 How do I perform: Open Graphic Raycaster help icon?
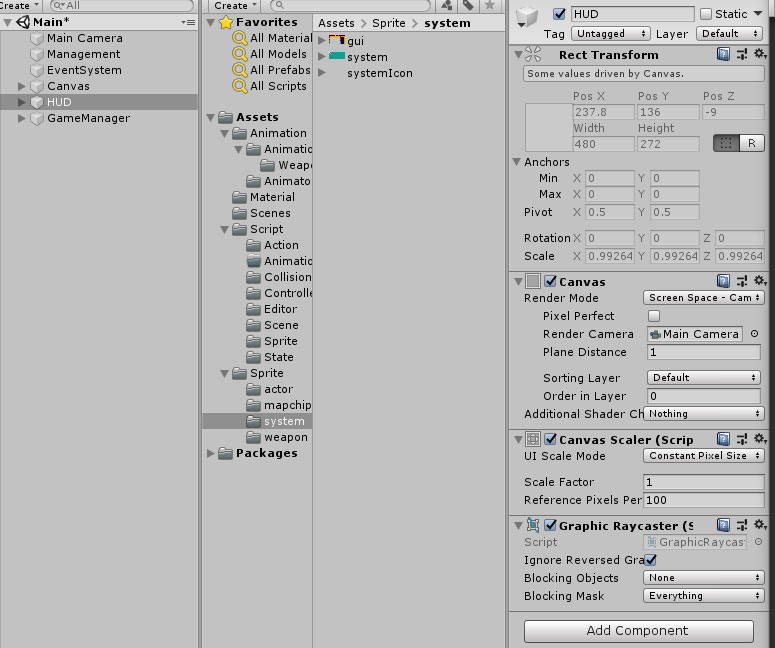point(723,525)
